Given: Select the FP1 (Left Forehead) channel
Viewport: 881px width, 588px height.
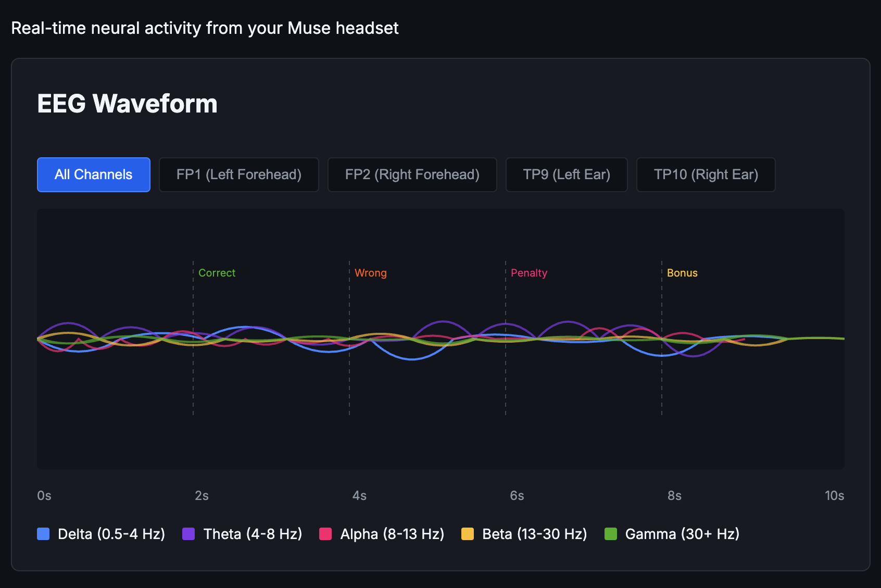Looking at the screenshot, I should pyautogui.click(x=238, y=174).
